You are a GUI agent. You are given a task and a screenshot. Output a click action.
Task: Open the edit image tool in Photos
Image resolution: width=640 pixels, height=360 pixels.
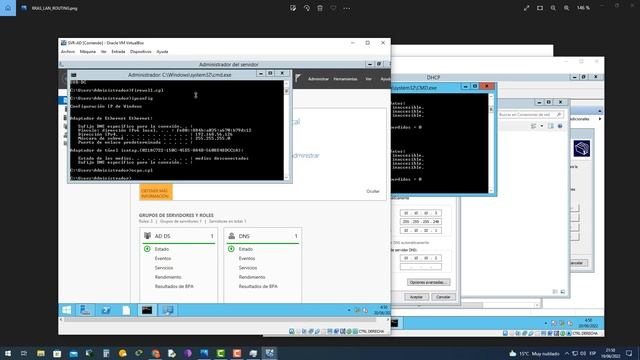[293, 8]
